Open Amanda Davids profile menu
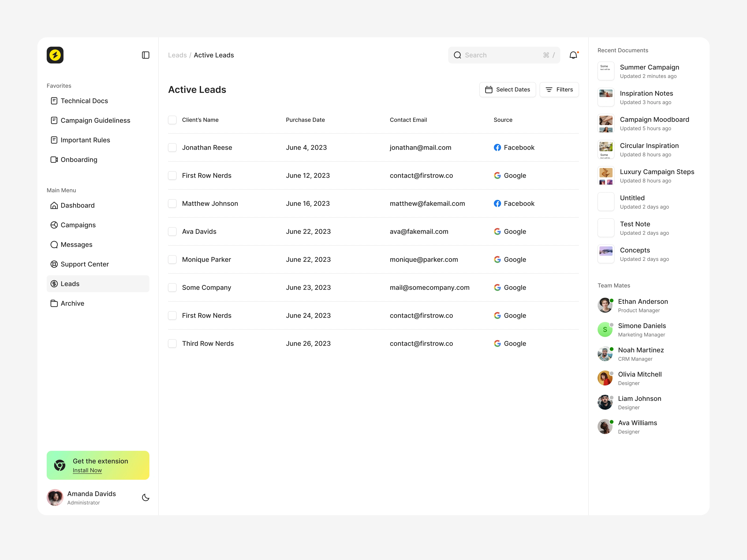The image size is (747, 560). pos(91,497)
